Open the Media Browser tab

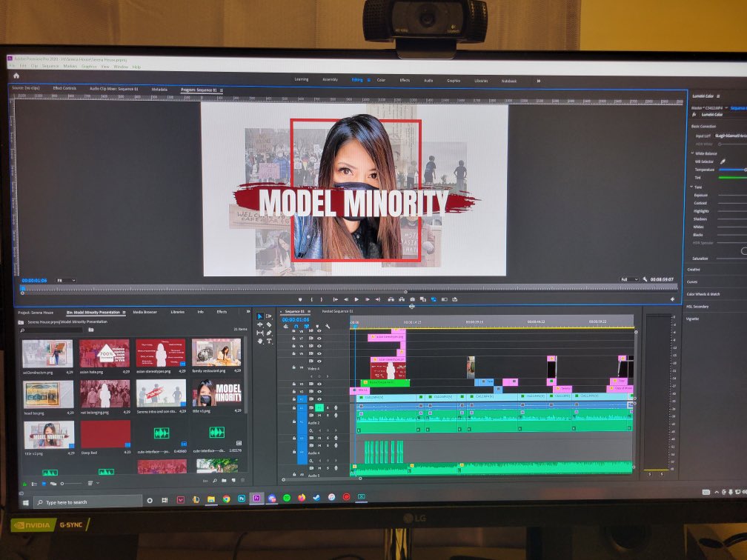coord(145,312)
